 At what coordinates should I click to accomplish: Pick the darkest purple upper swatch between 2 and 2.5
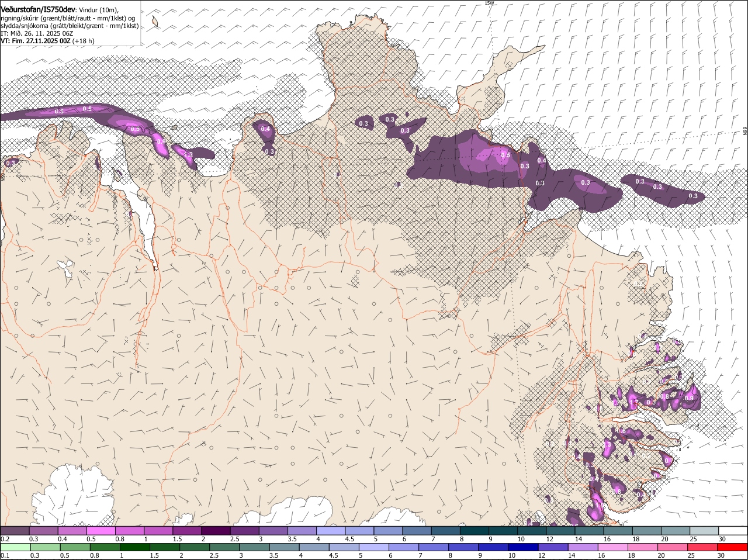[216, 530]
